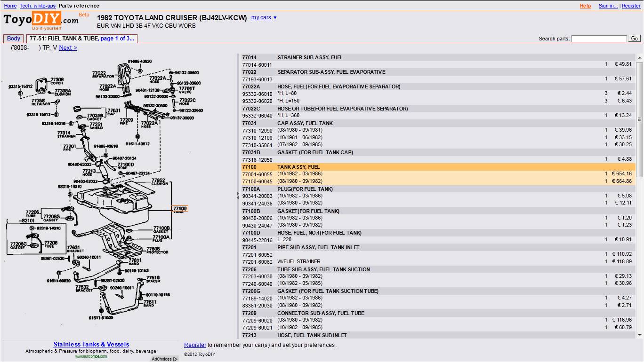Open the Tech. write-ups link
Screen dimensions: 644x362
click(38, 6)
